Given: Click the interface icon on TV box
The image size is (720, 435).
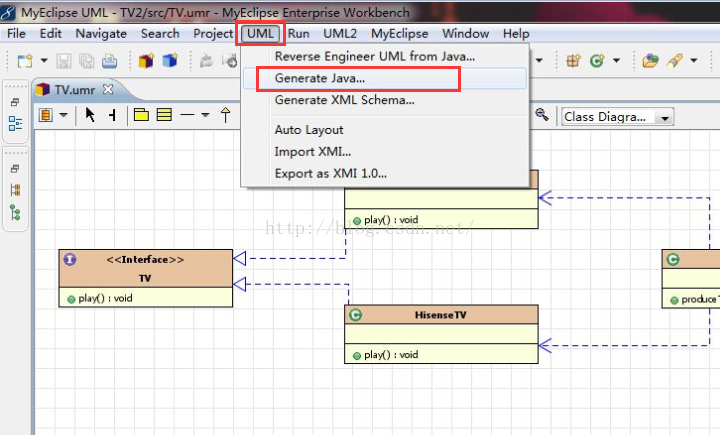Looking at the screenshot, I should (70, 260).
